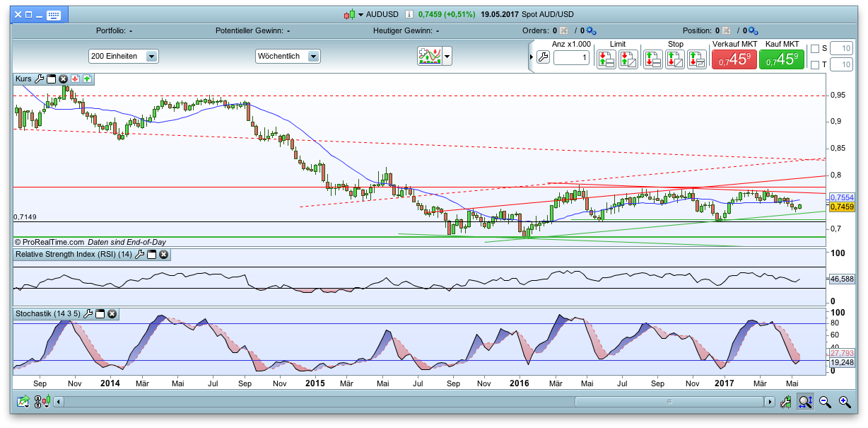This screenshot has height=428, width=868.
Task: Enable the S checkbox
Action: (x=815, y=49)
